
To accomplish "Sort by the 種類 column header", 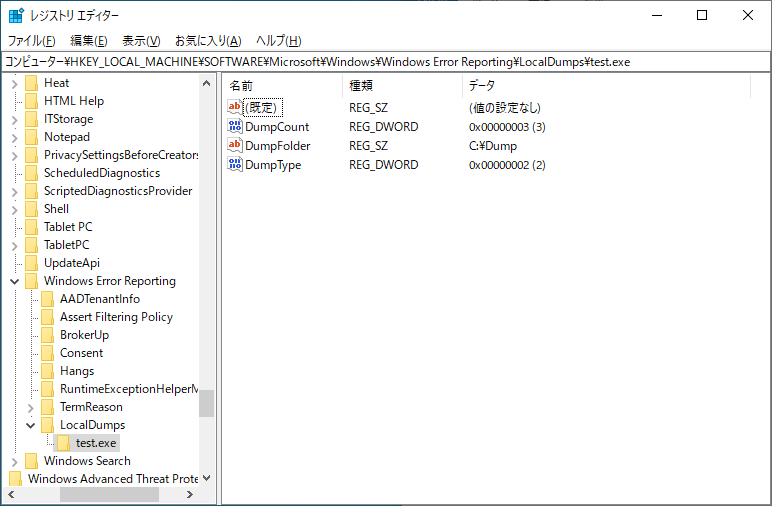I will click(402, 86).
